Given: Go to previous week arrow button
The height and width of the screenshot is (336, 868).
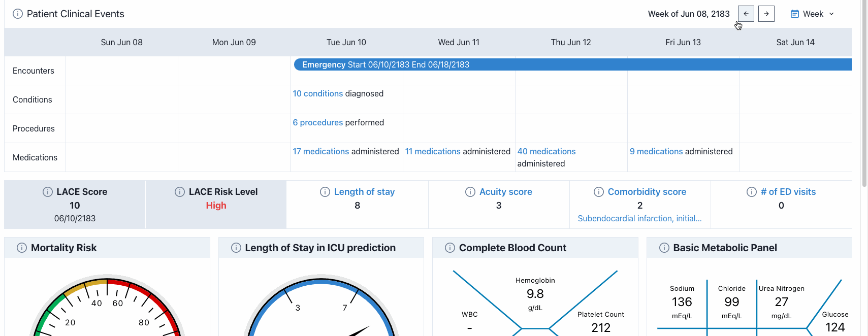Looking at the screenshot, I should (x=746, y=14).
